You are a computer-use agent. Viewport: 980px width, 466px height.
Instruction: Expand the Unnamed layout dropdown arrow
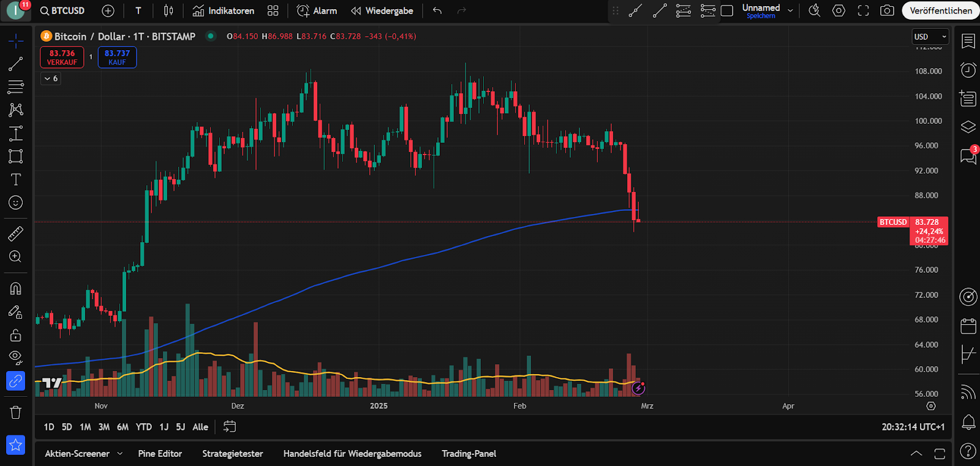790,10
